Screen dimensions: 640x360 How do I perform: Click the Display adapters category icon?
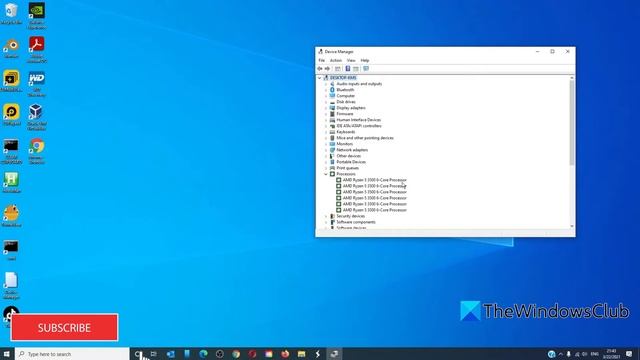pos(332,108)
